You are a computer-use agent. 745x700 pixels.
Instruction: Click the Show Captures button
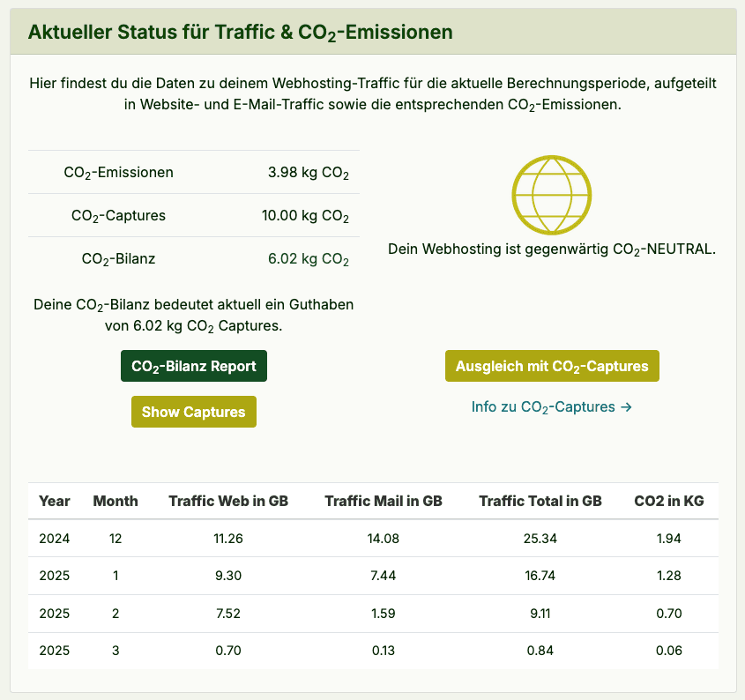(193, 412)
